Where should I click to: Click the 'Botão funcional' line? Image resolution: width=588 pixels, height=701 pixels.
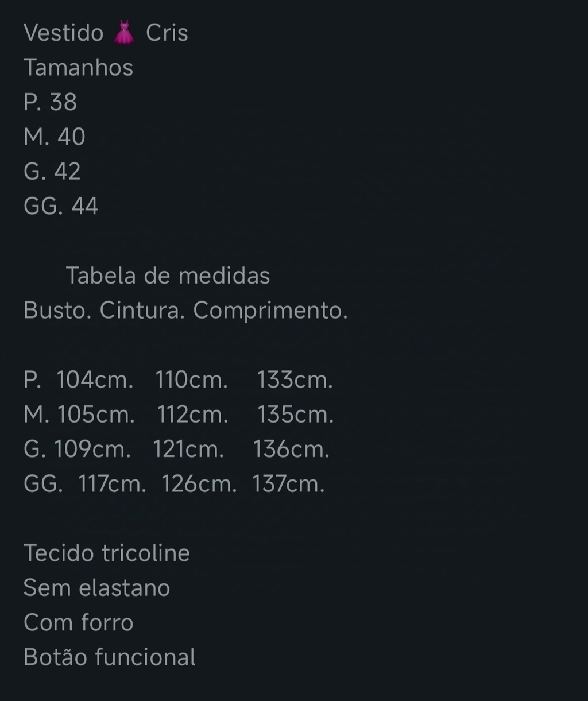(x=110, y=657)
